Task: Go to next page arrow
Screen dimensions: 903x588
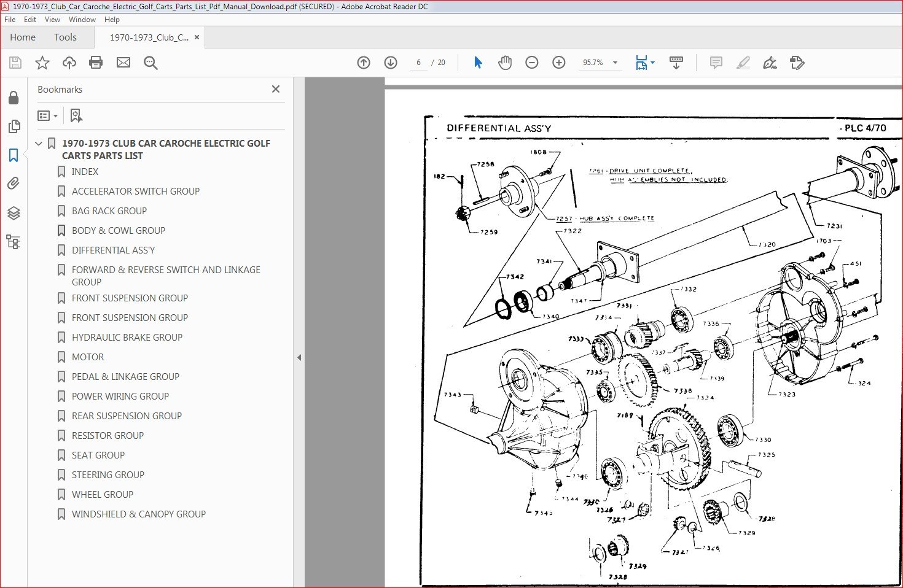Action: pos(391,63)
